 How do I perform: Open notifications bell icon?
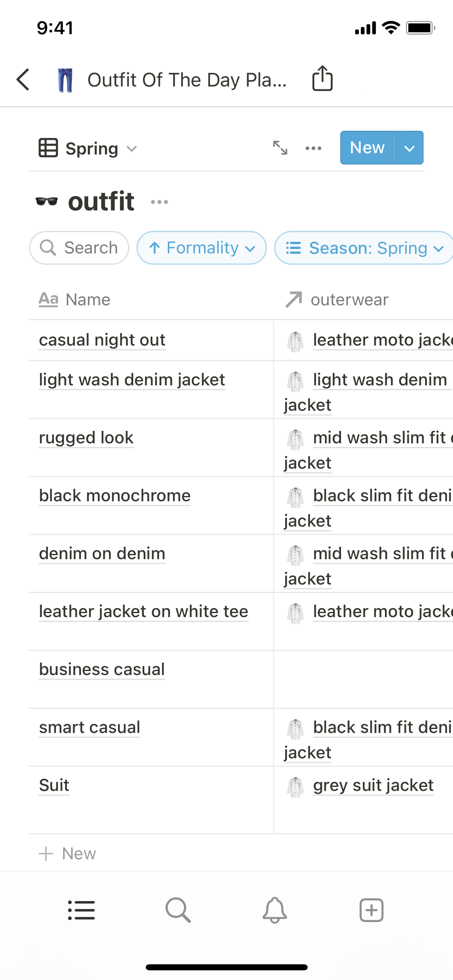point(275,910)
